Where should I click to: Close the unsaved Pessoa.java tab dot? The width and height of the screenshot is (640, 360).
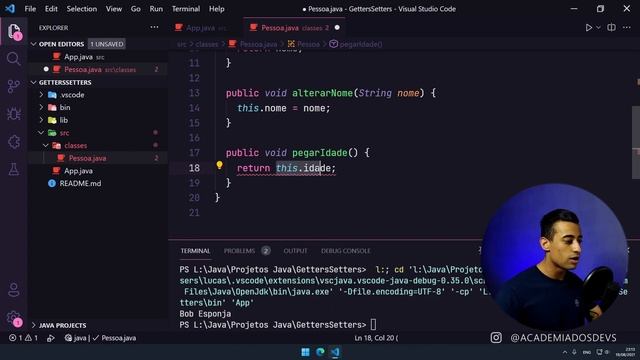(x=337, y=27)
